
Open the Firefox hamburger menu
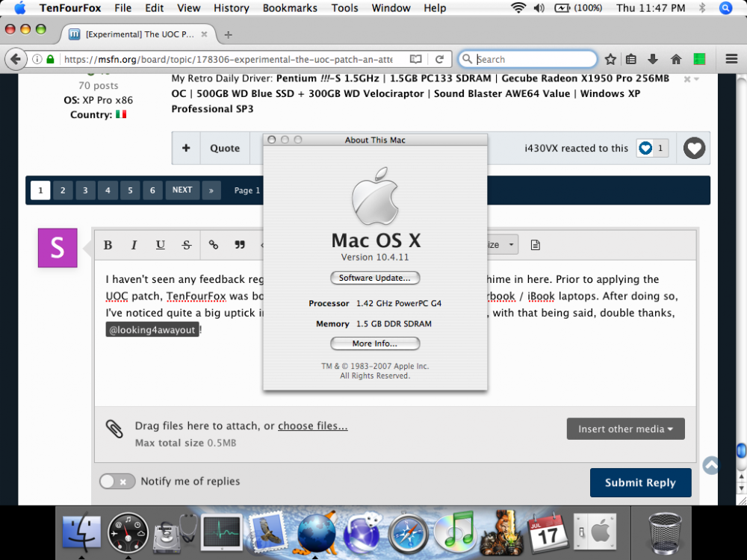(731, 59)
